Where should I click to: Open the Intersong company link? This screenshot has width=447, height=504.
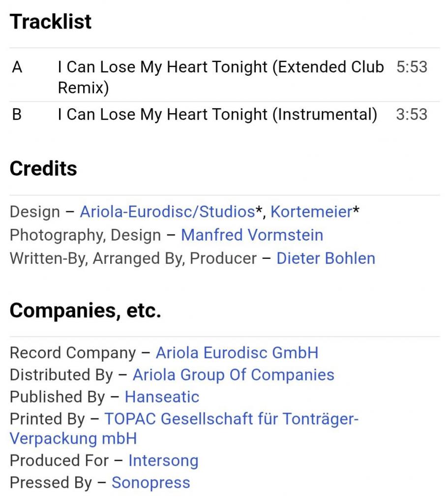(163, 461)
